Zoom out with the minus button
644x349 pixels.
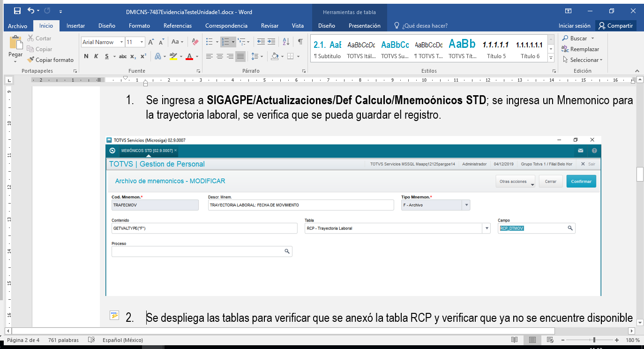pyautogui.click(x=563, y=340)
